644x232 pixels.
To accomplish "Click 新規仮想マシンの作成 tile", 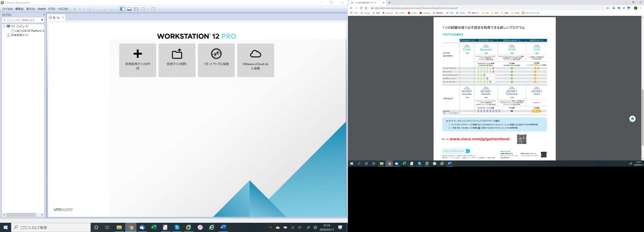I will click(138, 60).
